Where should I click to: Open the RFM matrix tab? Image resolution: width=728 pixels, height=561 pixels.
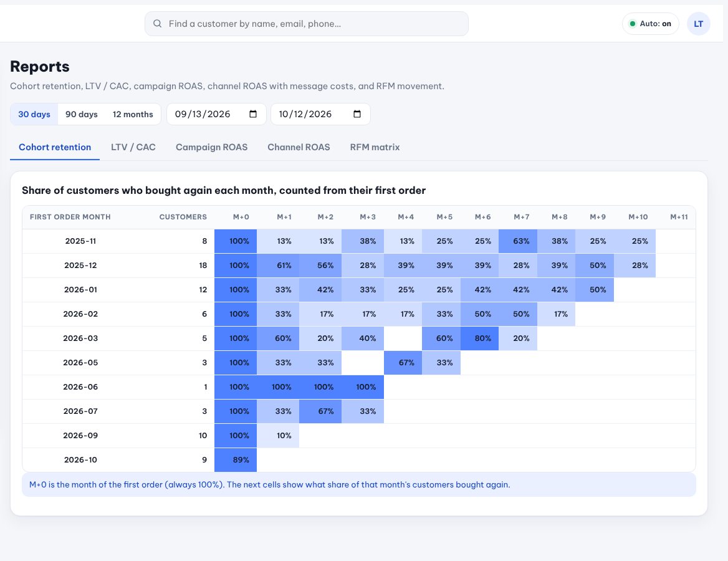click(x=375, y=147)
